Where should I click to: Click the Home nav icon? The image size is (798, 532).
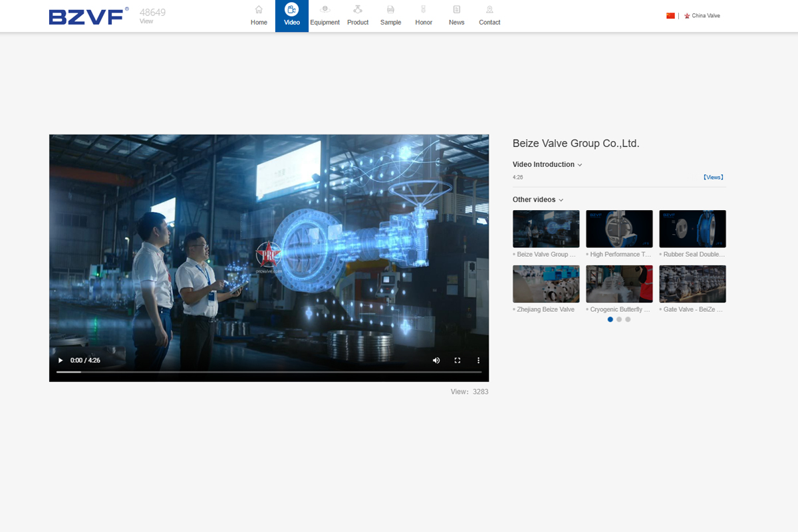coord(259,10)
